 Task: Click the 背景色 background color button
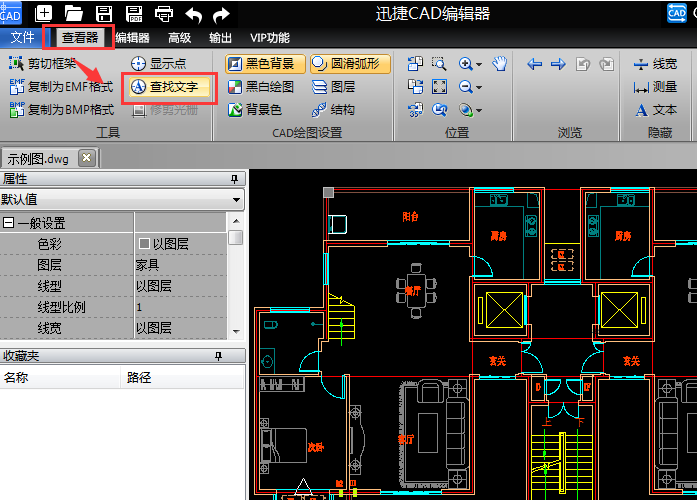click(255, 110)
